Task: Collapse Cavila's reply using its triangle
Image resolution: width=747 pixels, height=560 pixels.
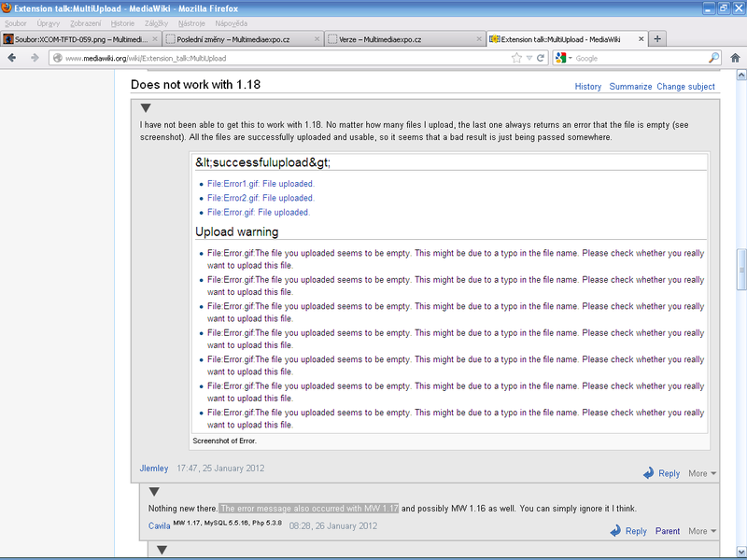Action: coord(154,492)
